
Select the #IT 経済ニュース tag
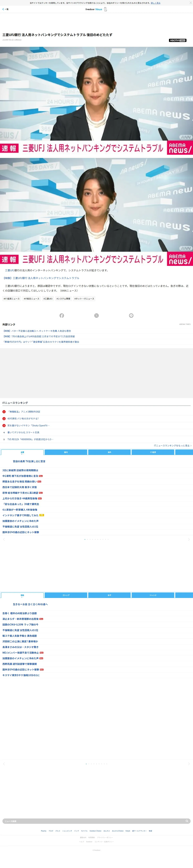[x=11, y=299]
